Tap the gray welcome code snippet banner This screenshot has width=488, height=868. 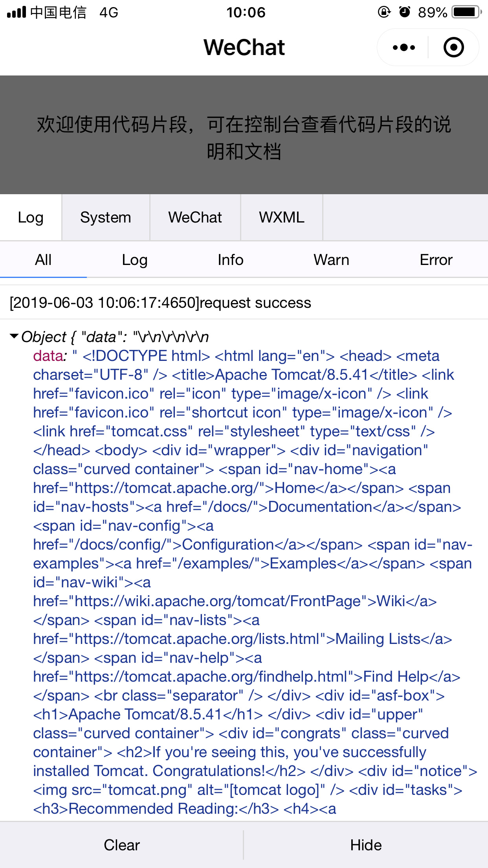pos(244,135)
